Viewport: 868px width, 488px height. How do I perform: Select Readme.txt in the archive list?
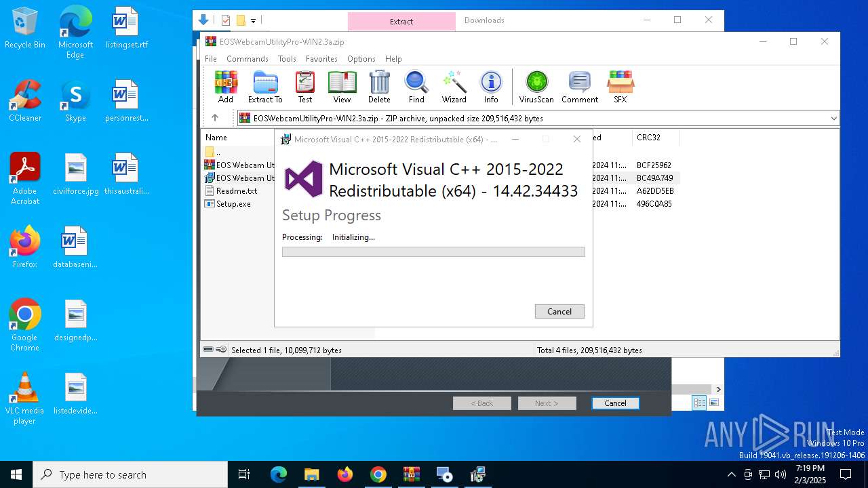(x=237, y=191)
